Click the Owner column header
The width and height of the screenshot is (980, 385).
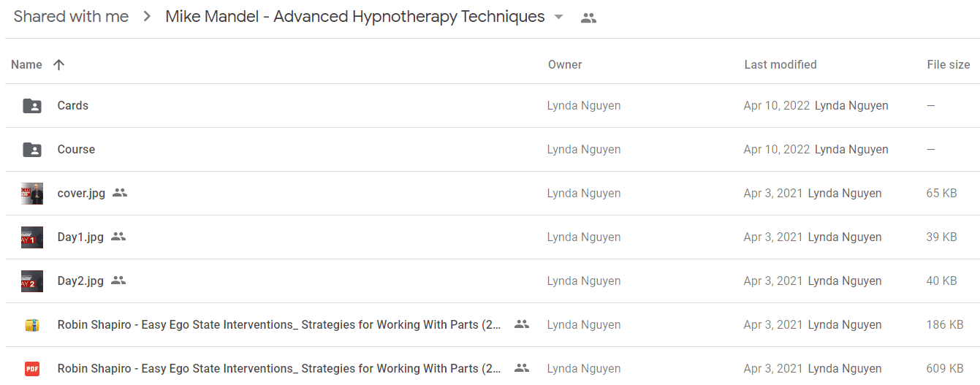(x=565, y=64)
